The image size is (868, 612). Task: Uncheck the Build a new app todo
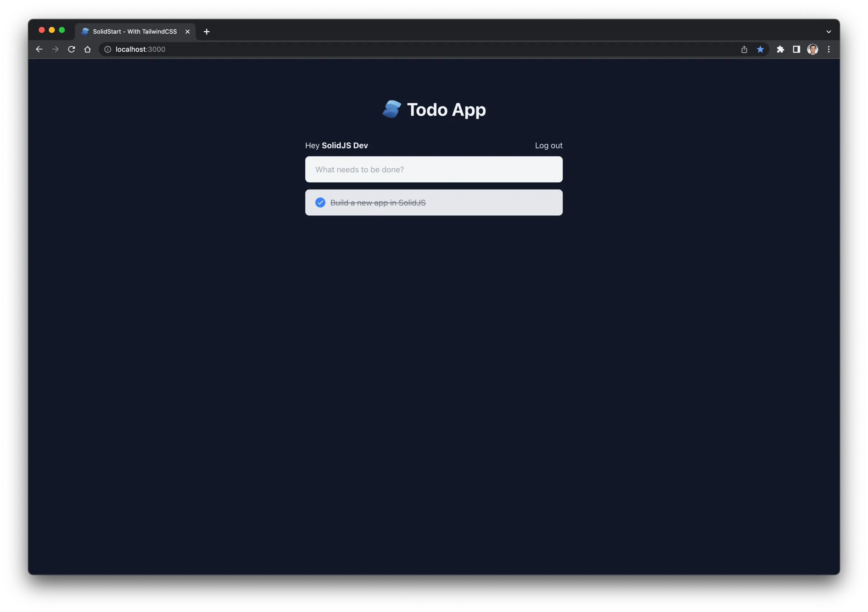click(320, 203)
